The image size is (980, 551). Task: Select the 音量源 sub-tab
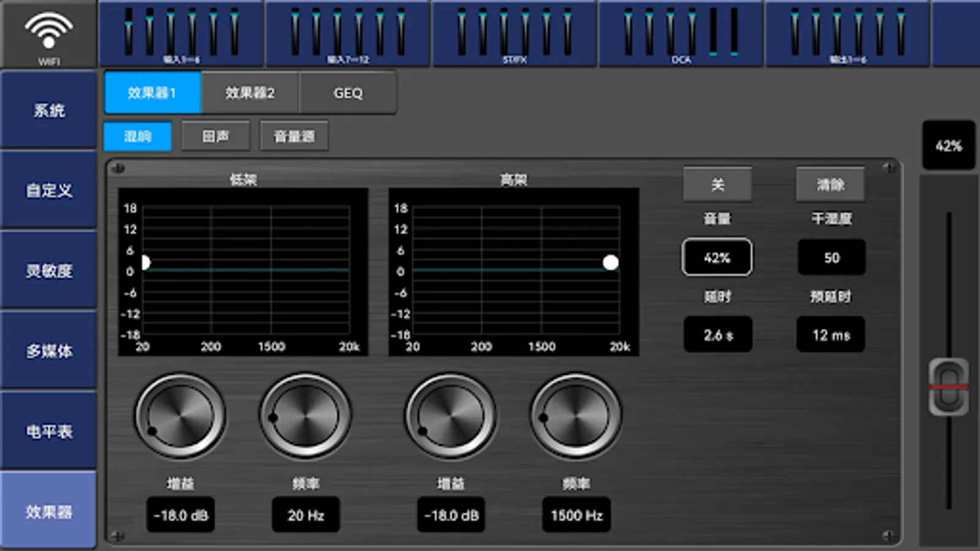pos(294,136)
